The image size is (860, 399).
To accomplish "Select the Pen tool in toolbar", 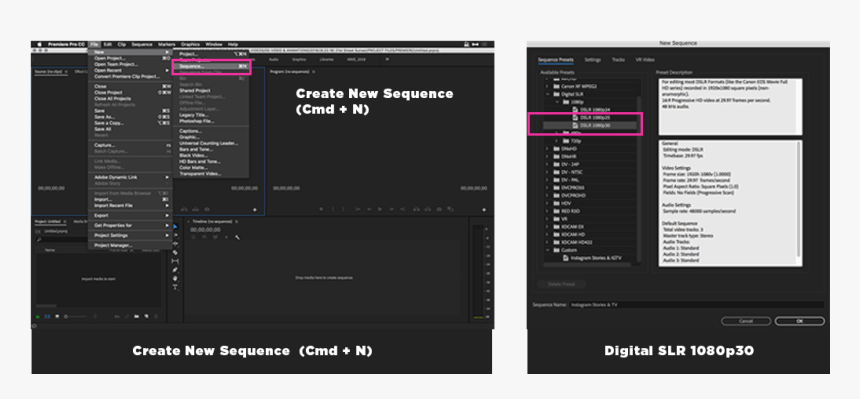I will pos(175,270).
